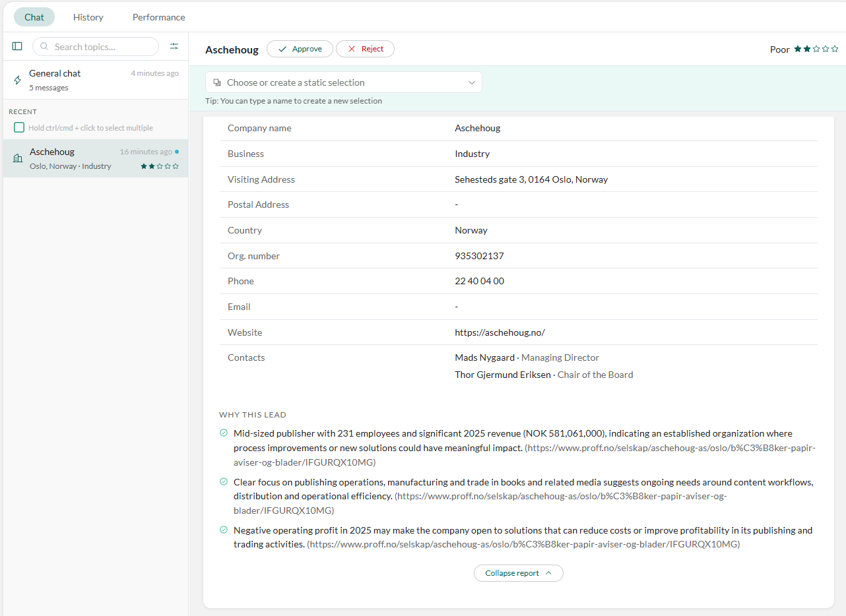The image size is (846, 616).
Task: Toggle the sidebar panel icon
Action: 17,46
